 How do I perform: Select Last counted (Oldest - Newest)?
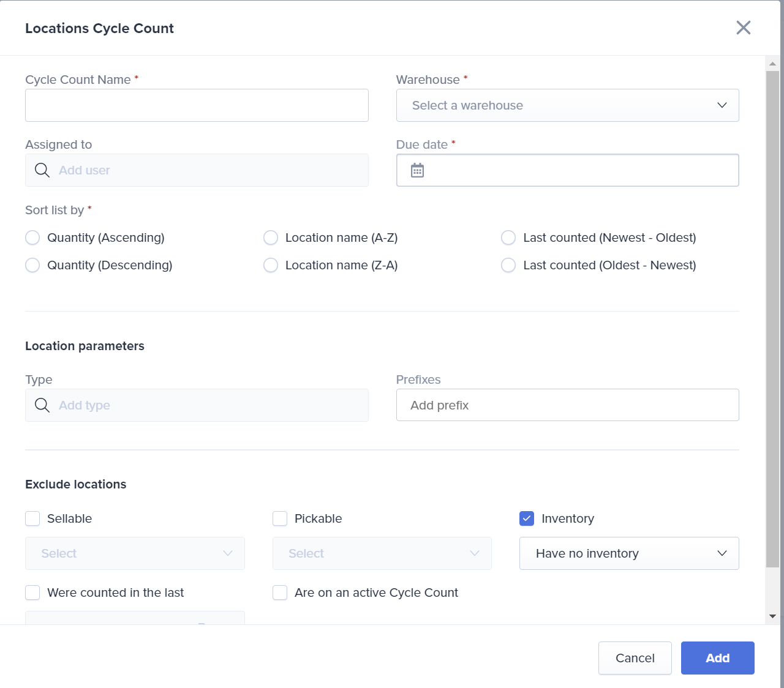508,265
